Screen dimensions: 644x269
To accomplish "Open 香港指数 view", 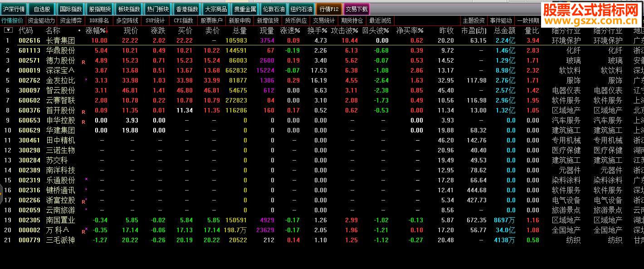I will click(x=187, y=9).
